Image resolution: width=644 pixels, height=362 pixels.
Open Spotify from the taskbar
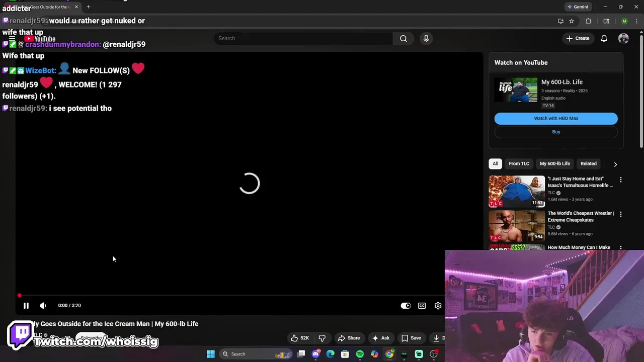coord(360,354)
